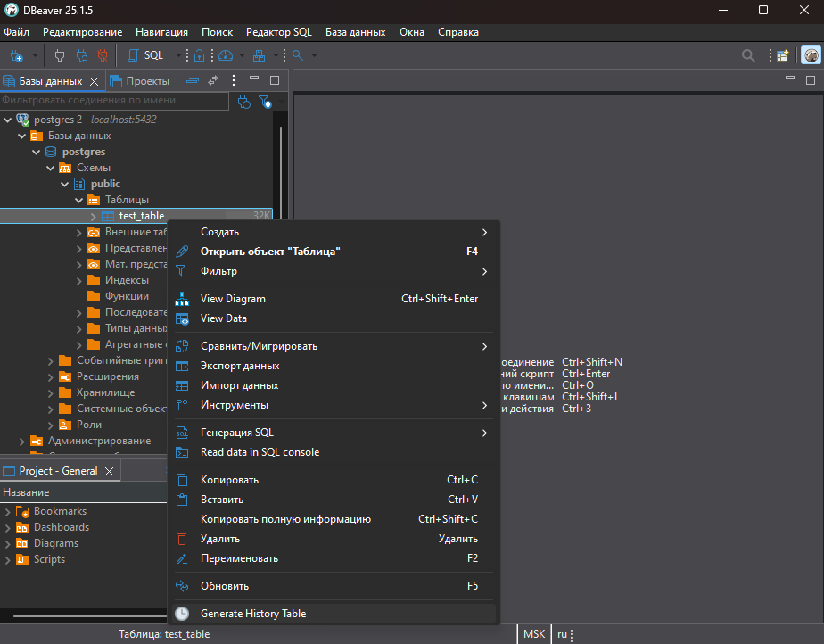Click the new connection plug icon
The height and width of the screenshot is (644, 824).
tap(16, 55)
